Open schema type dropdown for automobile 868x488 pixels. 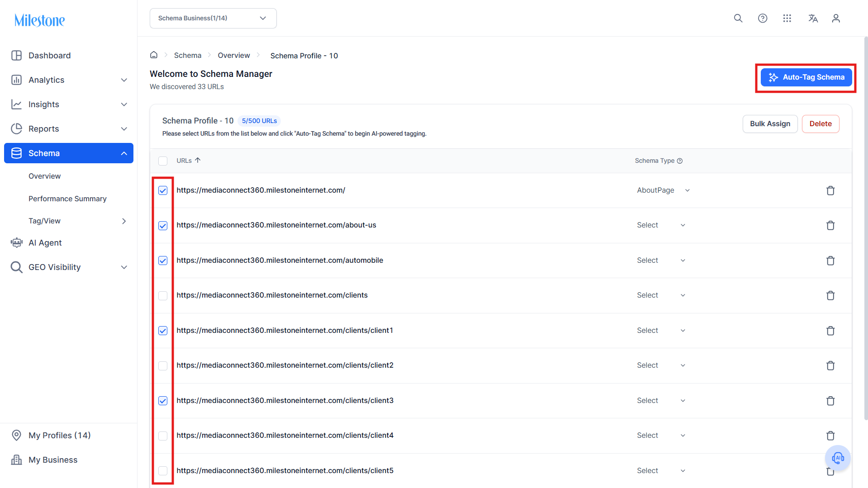click(x=661, y=260)
